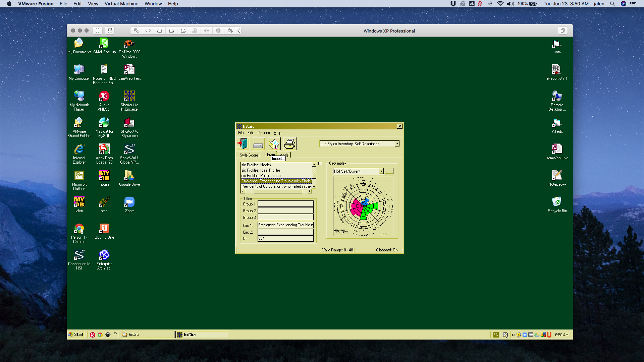Click the scanner device toolbar icon in hsCirc
This screenshot has width=644, height=362.
click(x=258, y=144)
